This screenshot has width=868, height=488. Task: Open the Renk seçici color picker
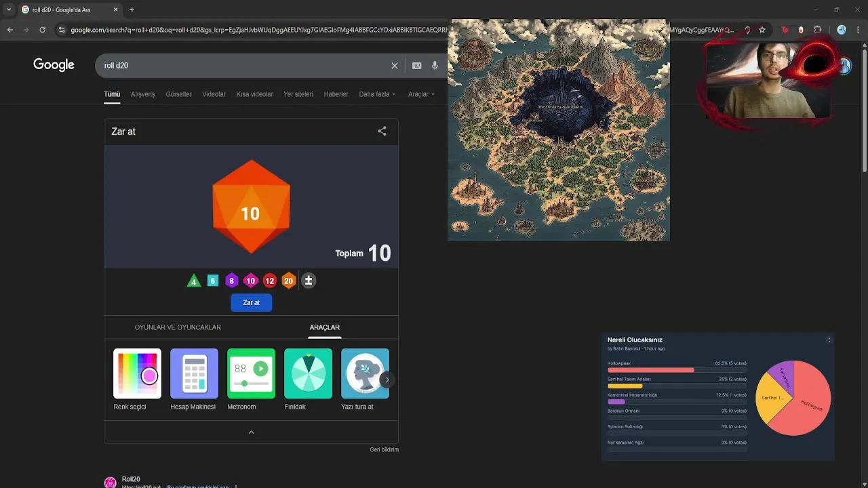tap(137, 380)
